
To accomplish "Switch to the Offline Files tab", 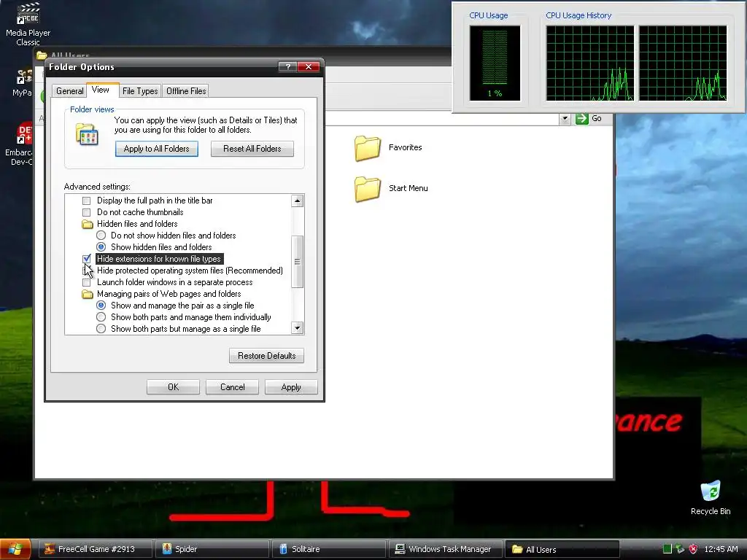I will click(186, 91).
